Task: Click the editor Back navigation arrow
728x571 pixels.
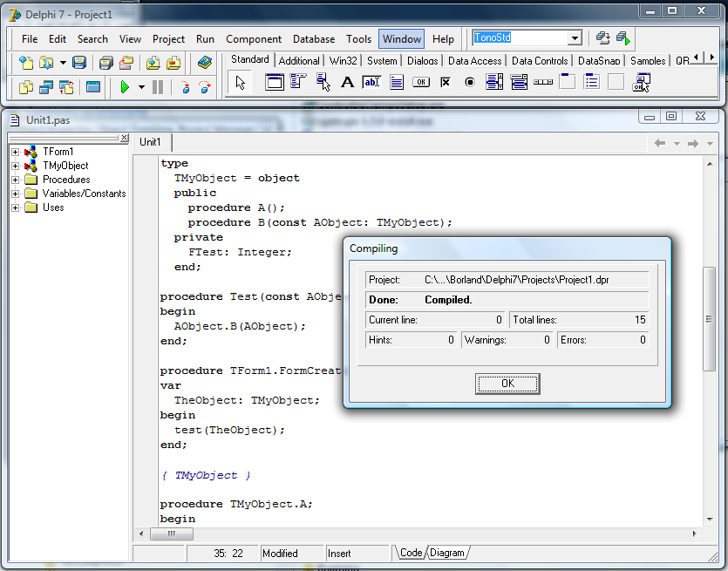Action: click(660, 144)
